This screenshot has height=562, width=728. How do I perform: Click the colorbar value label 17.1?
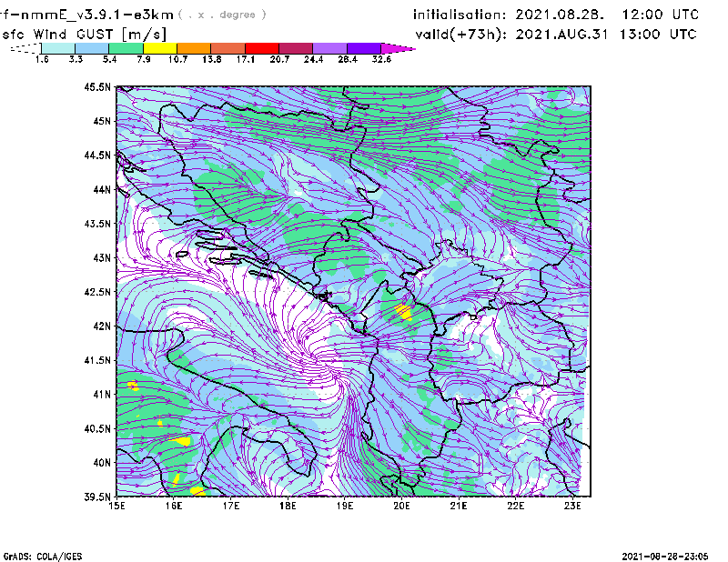(x=245, y=59)
